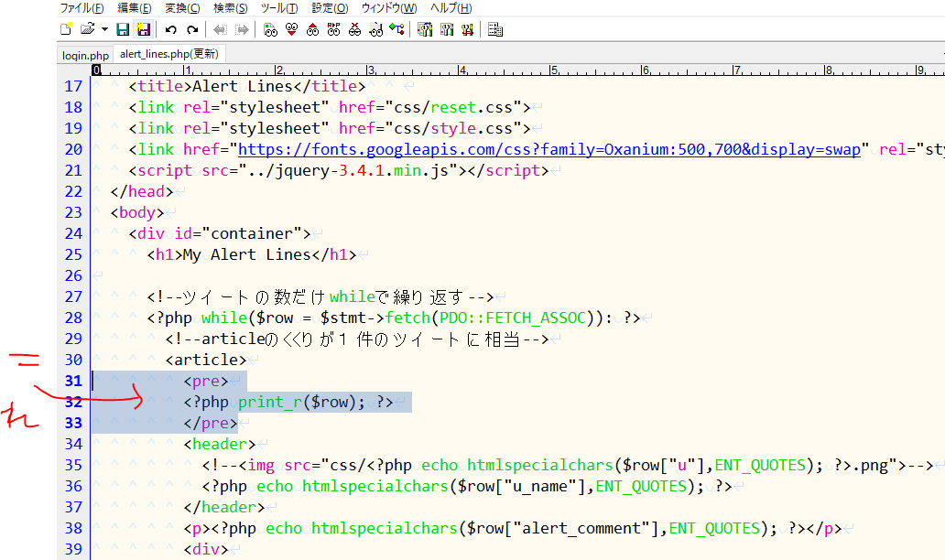
Task: Click 'reset' in css/reset.css
Action: 453,107
